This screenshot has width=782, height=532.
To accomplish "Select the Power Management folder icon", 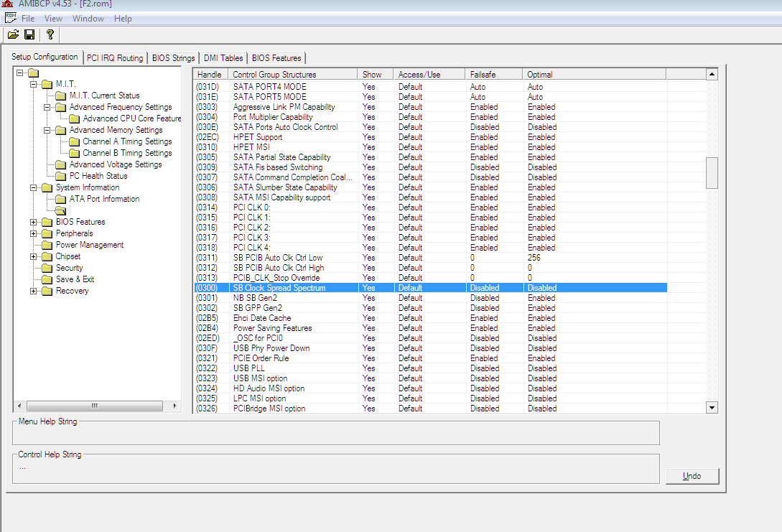I will [x=47, y=245].
